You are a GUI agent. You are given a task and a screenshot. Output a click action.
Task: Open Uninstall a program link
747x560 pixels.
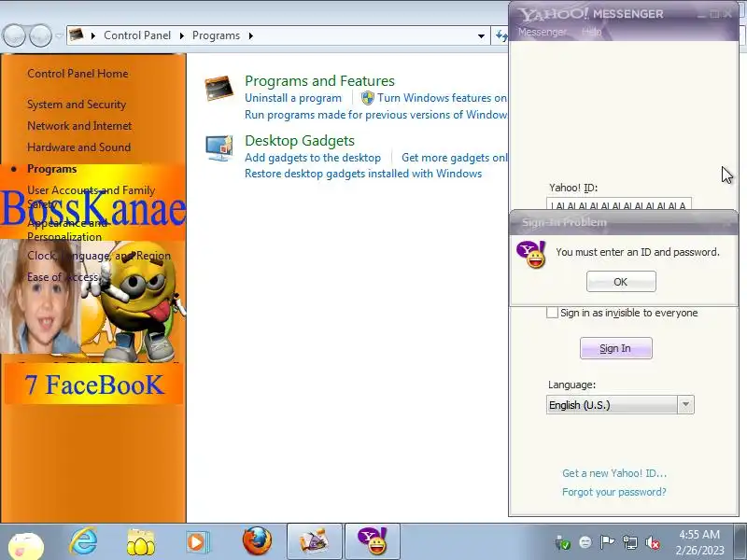(x=293, y=98)
